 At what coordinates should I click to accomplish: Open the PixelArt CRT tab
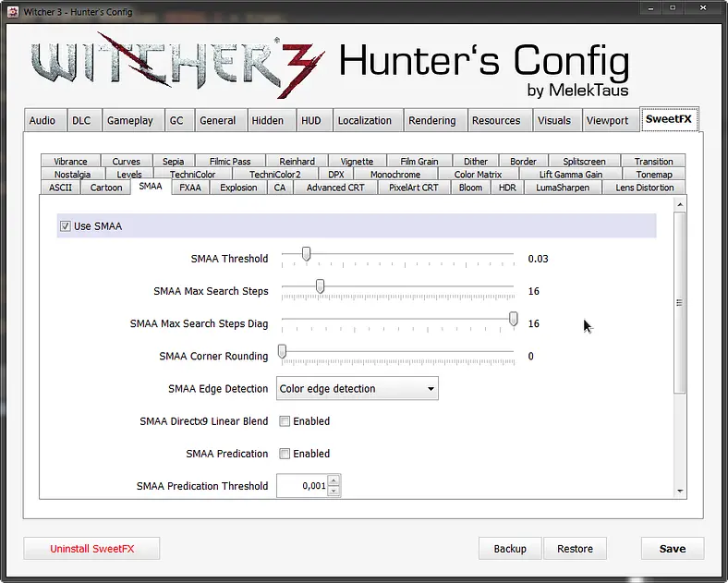414,187
